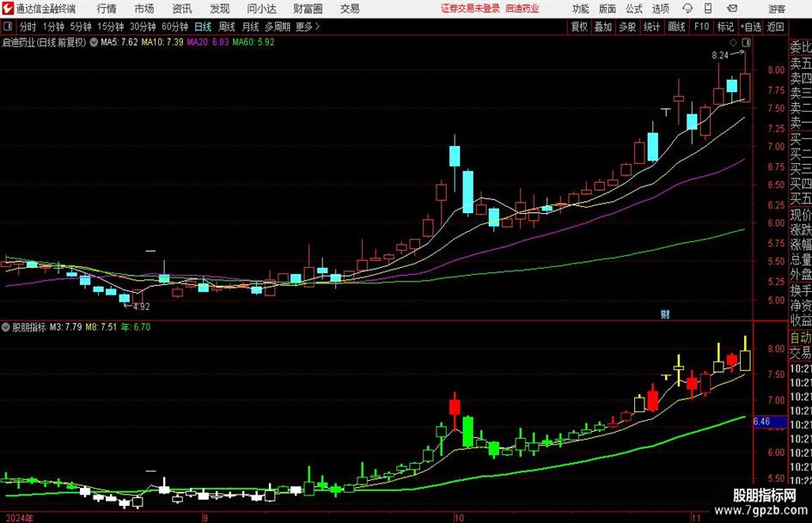Open the 公式 menu
Image resolution: width=812 pixels, height=523 pixels.
pyautogui.click(x=634, y=9)
